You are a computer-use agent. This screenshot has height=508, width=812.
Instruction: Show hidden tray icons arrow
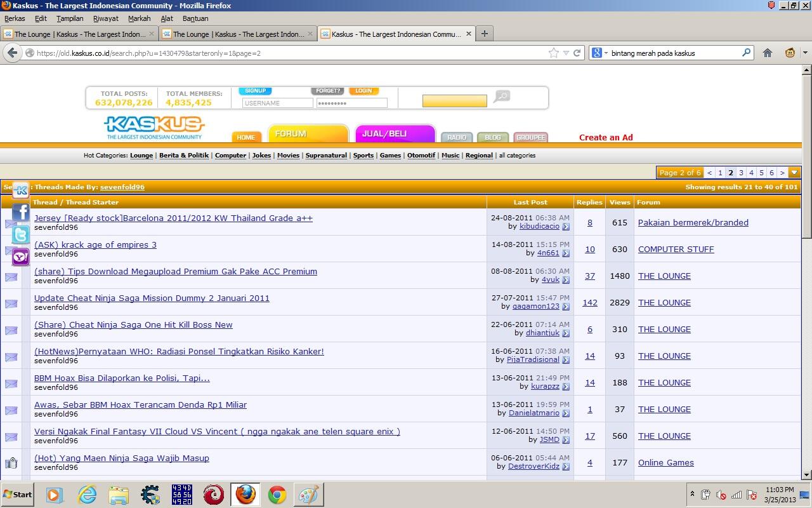pyautogui.click(x=692, y=495)
